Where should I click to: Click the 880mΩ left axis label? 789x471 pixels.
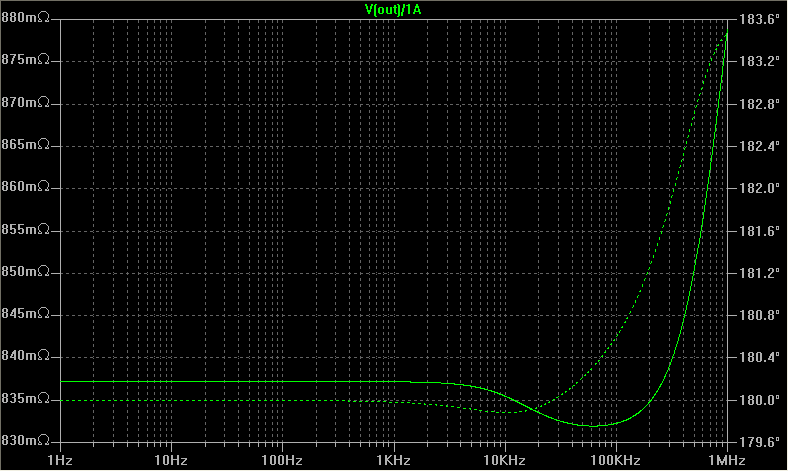(x=25, y=18)
